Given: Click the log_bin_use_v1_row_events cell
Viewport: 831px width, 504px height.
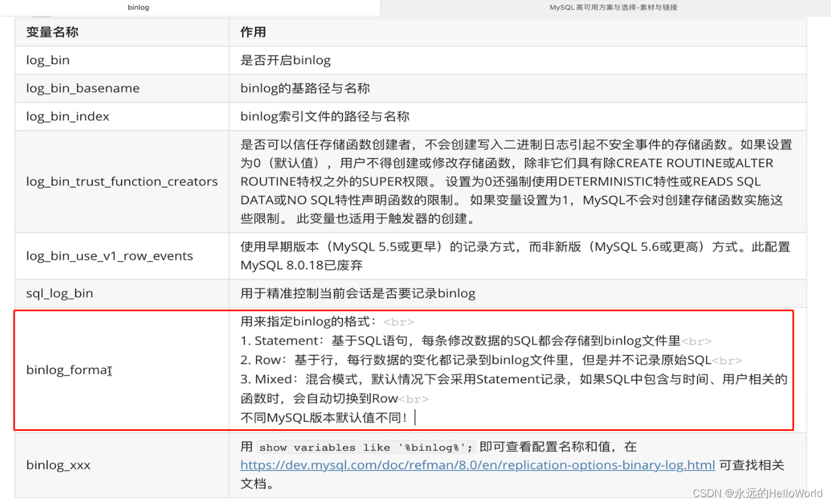Looking at the screenshot, I should point(122,256).
